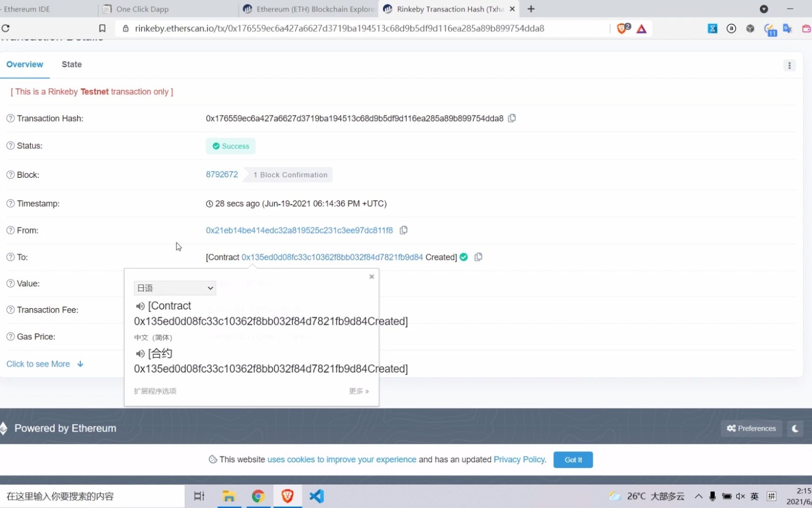
Task: Click the address bar URL
Action: pos(339,28)
